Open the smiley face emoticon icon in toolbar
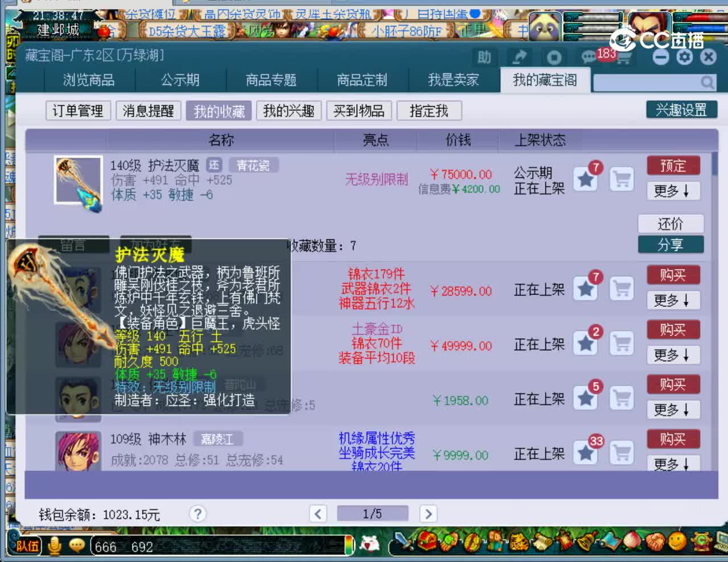The image size is (728, 562). click(x=677, y=542)
